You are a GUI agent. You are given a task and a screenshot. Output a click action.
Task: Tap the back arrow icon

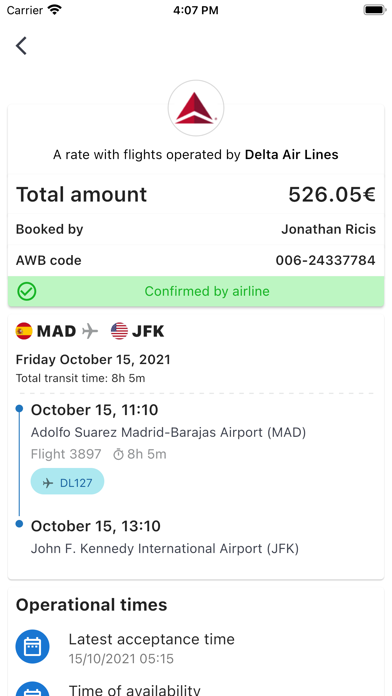coord(21,46)
